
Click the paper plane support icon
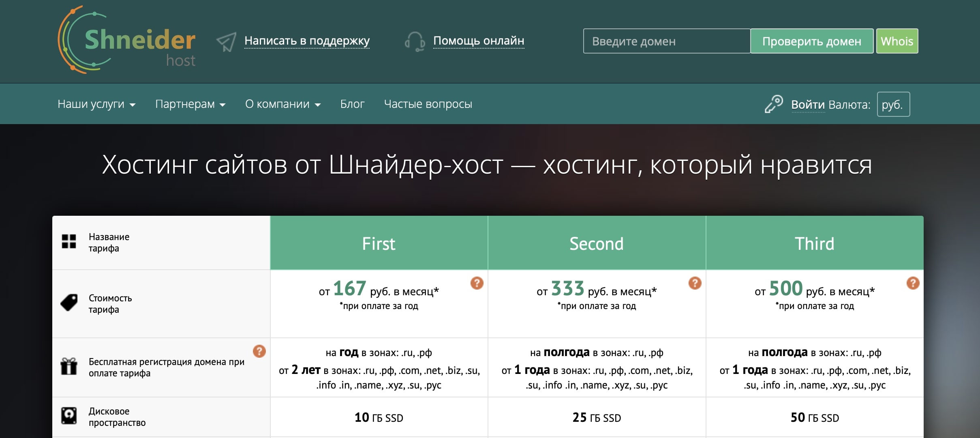226,41
